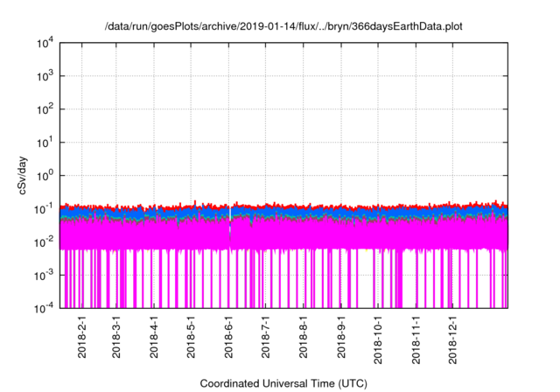Click the 2018-4-1 date label

[154, 337]
